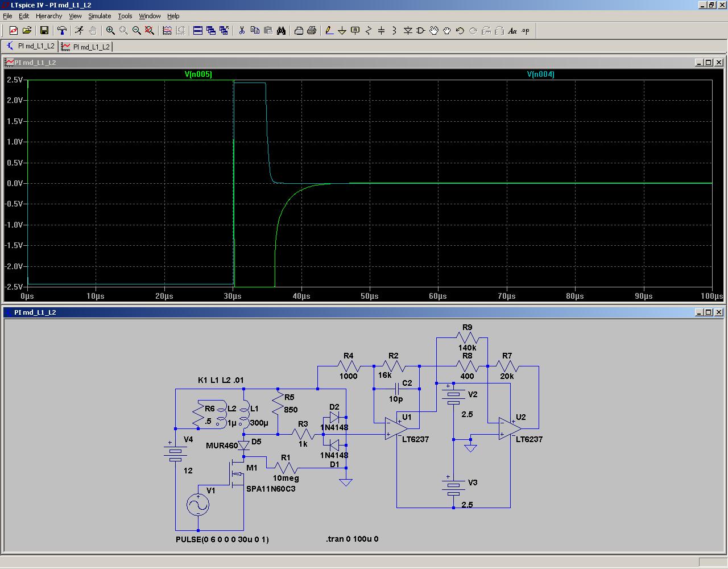728x569 pixels.
Task: Click the PULSE(0 6 0 0 0 30u 0 1) text
Action: pos(222,539)
